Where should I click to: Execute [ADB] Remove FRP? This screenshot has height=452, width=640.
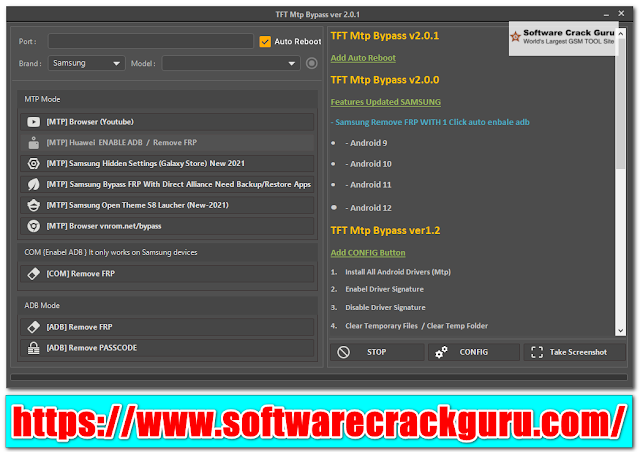pyautogui.click(x=167, y=327)
